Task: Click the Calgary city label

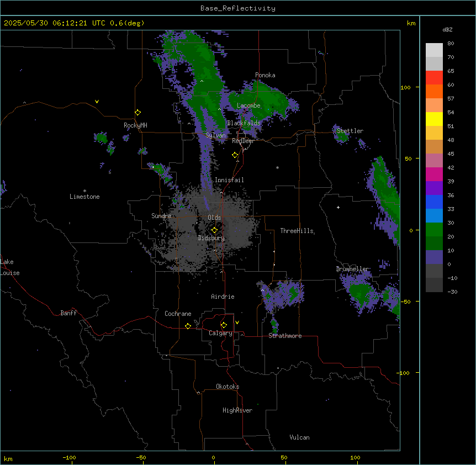Action: click(220, 333)
